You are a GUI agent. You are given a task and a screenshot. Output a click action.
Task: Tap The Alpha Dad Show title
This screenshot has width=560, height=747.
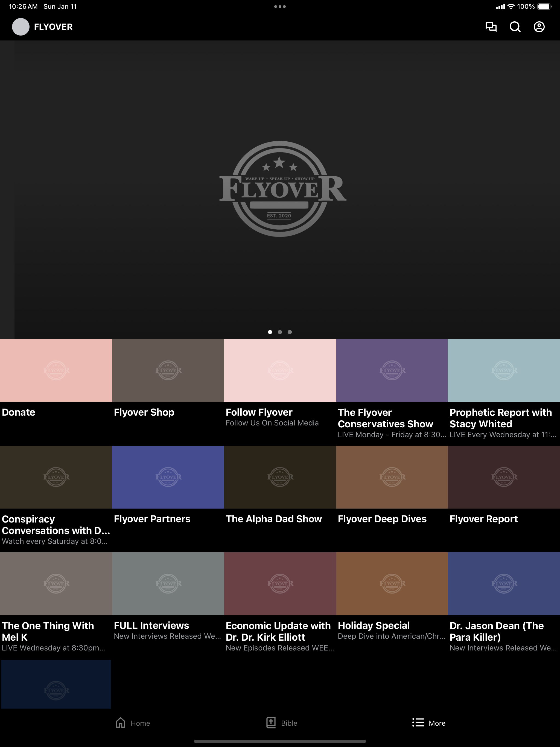(274, 519)
